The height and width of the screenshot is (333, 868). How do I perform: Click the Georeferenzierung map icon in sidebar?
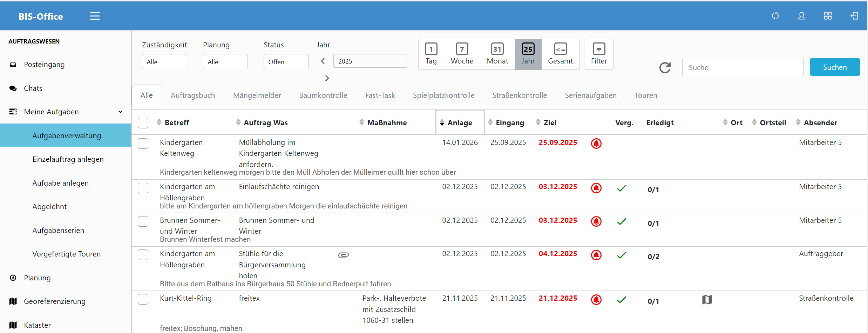pyautogui.click(x=13, y=301)
